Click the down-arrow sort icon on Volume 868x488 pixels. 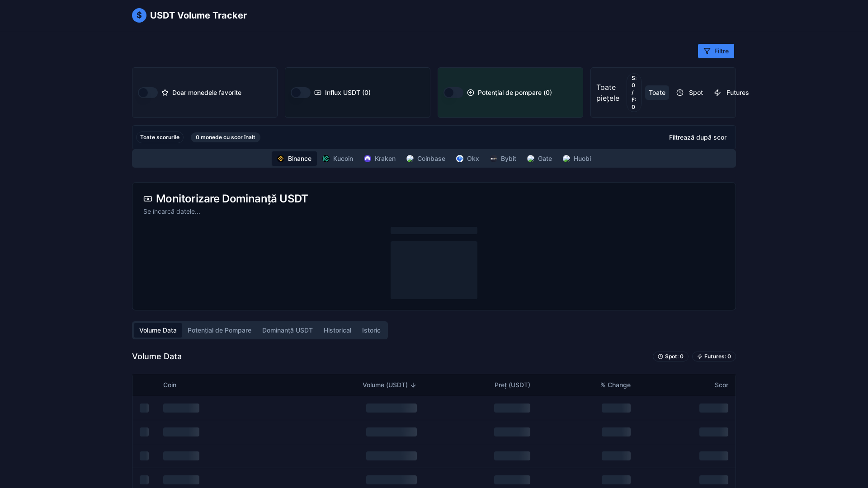(413, 385)
